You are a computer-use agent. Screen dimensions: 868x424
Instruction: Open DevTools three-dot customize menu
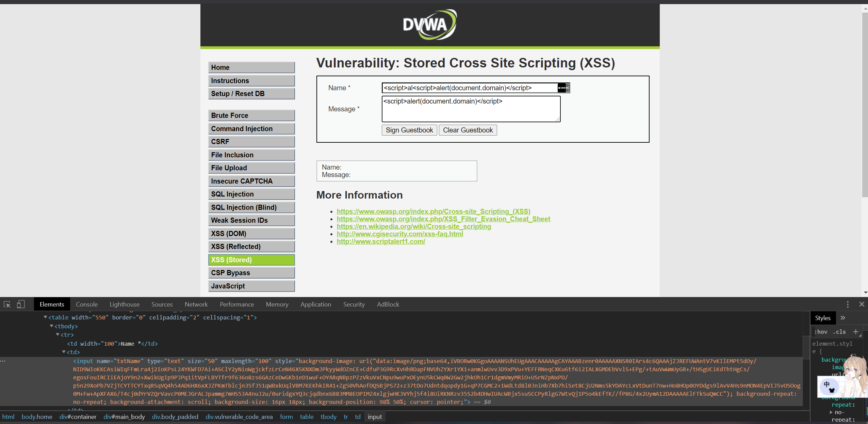click(848, 304)
